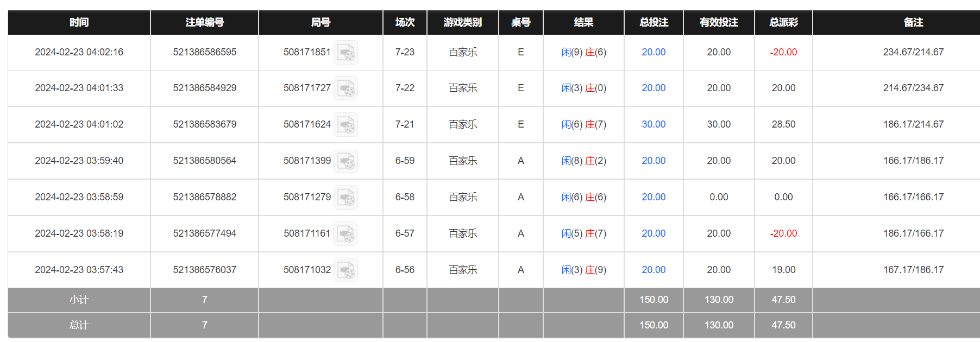This screenshot has width=980, height=342.
Task: Click timestamp 2024-02-23 03:58:59
Action: pyautogui.click(x=79, y=197)
